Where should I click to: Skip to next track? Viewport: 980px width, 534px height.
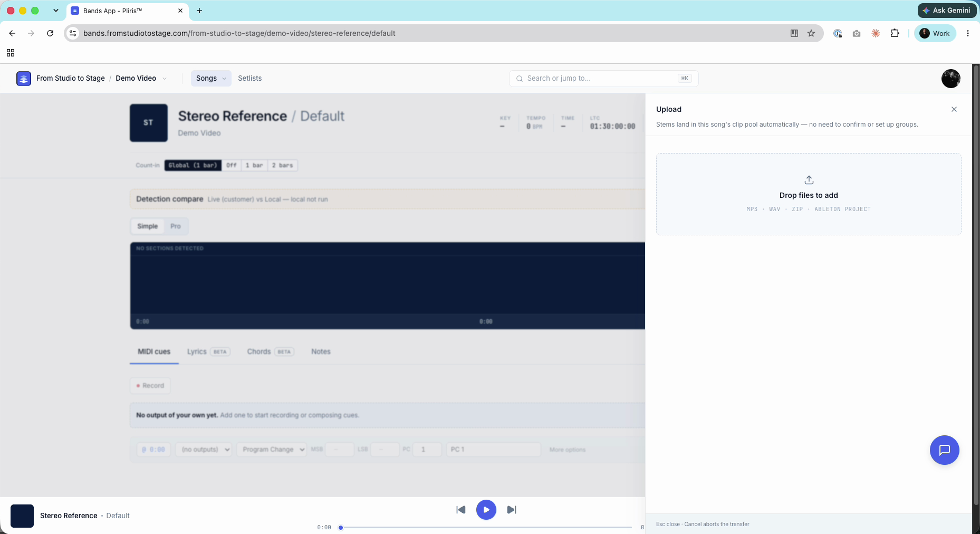pyautogui.click(x=511, y=510)
